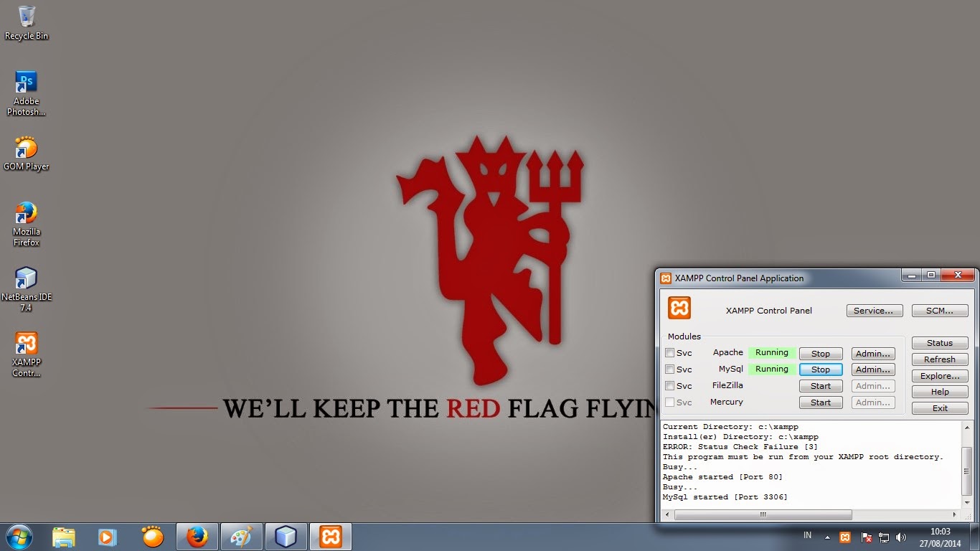Screen dimensions: 980x551
Task: Start the Mercury module
Action: 821,402
